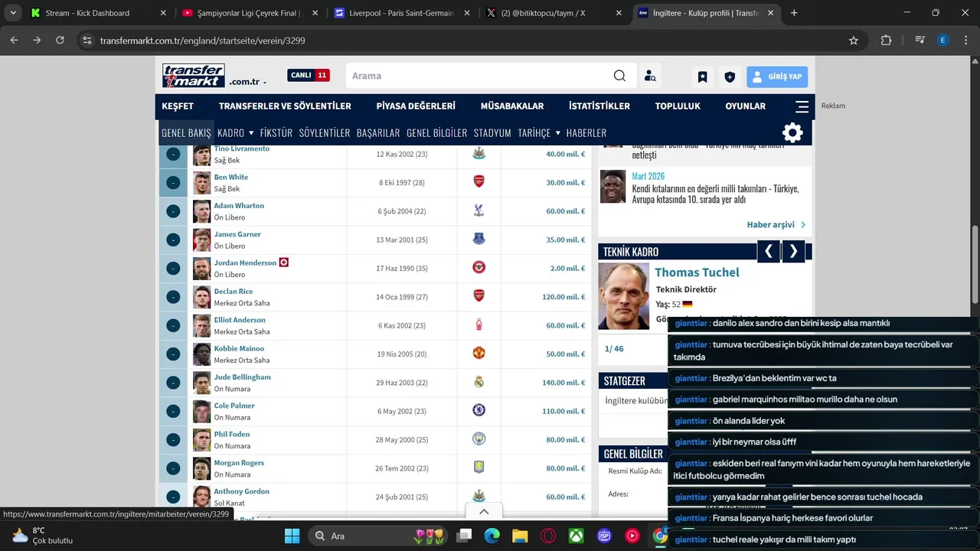Click Thomas Tuchel photo thumbnail
This screenshot has width=980, height=551.
pos(624,296)
